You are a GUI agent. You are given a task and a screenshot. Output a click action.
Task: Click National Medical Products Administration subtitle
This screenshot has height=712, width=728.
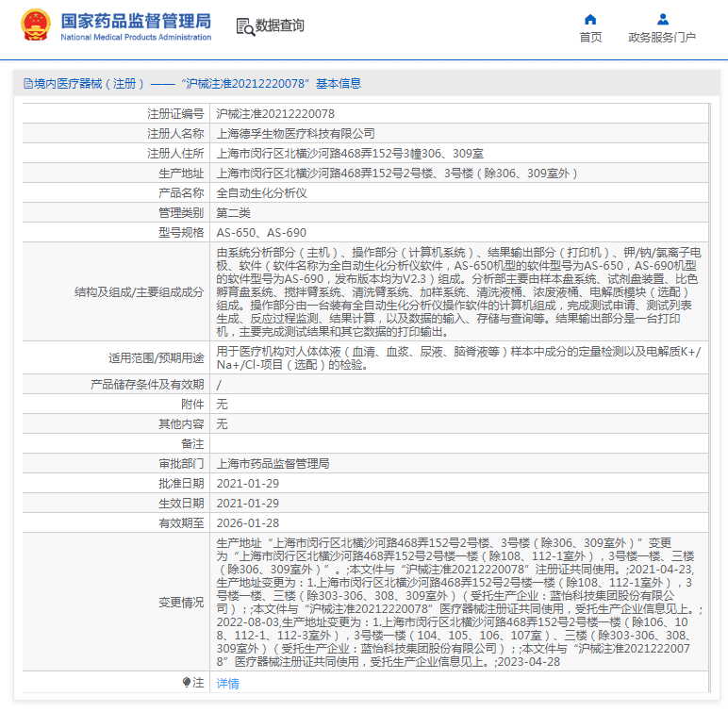click(x=136, y=37)
